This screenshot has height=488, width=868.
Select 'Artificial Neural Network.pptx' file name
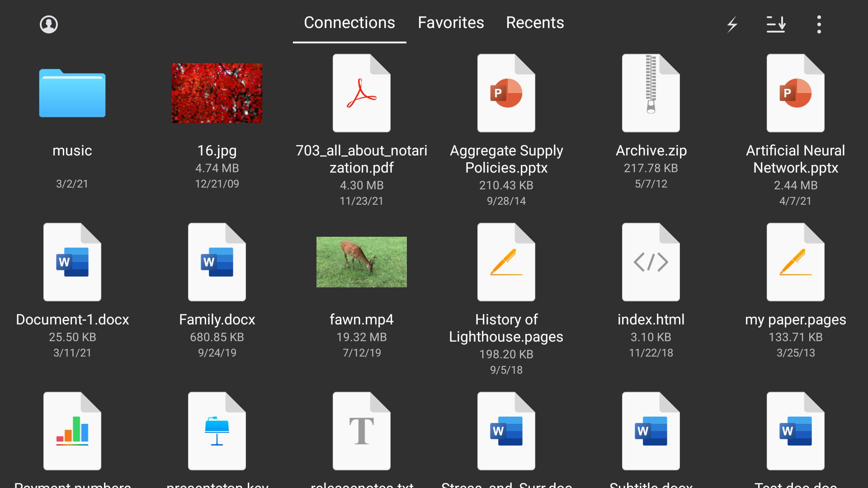coord(796,159)
